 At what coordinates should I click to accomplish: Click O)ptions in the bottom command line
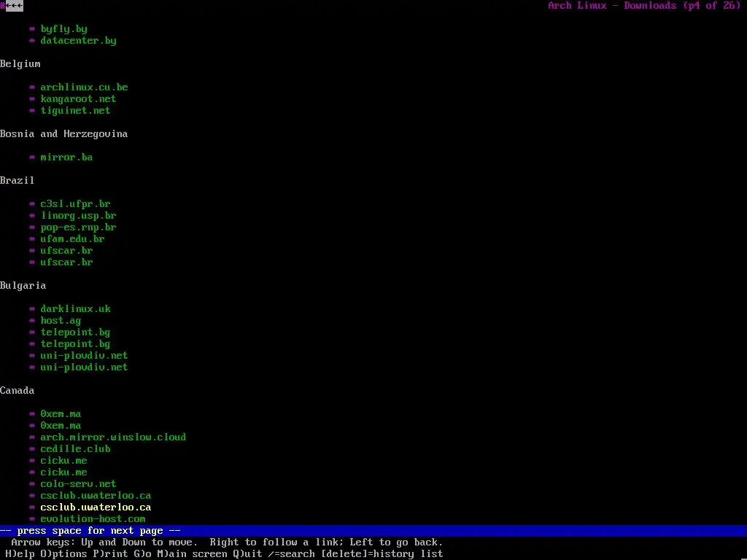click(64, 554)
